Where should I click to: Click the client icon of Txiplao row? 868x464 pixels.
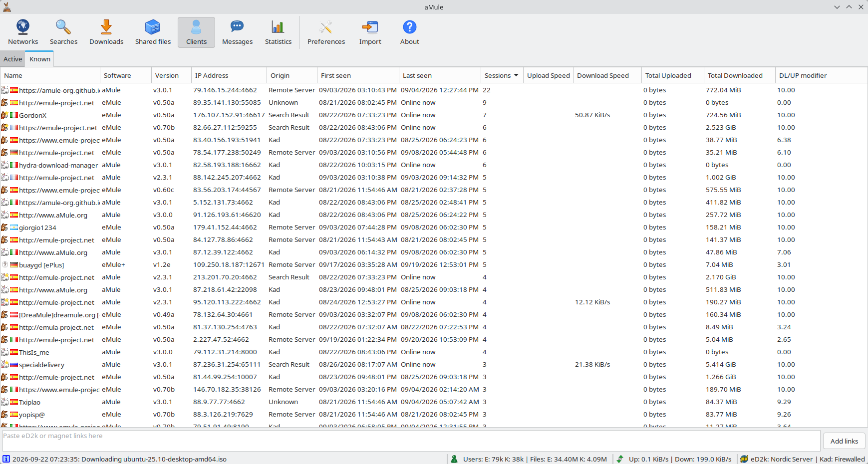pyautogui.click(x=4, y=402)
